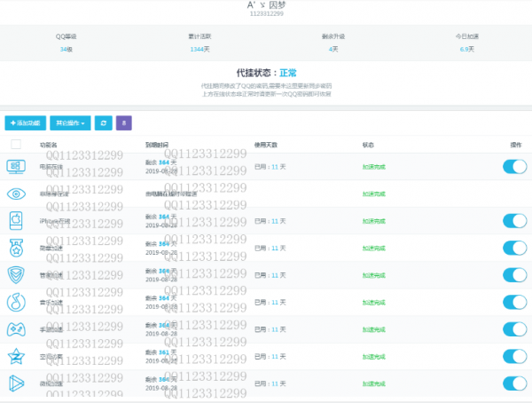This screenshot has width=532, height=403.
Task: Click the 加速完成 status in eye icon row
Action: 374,194
